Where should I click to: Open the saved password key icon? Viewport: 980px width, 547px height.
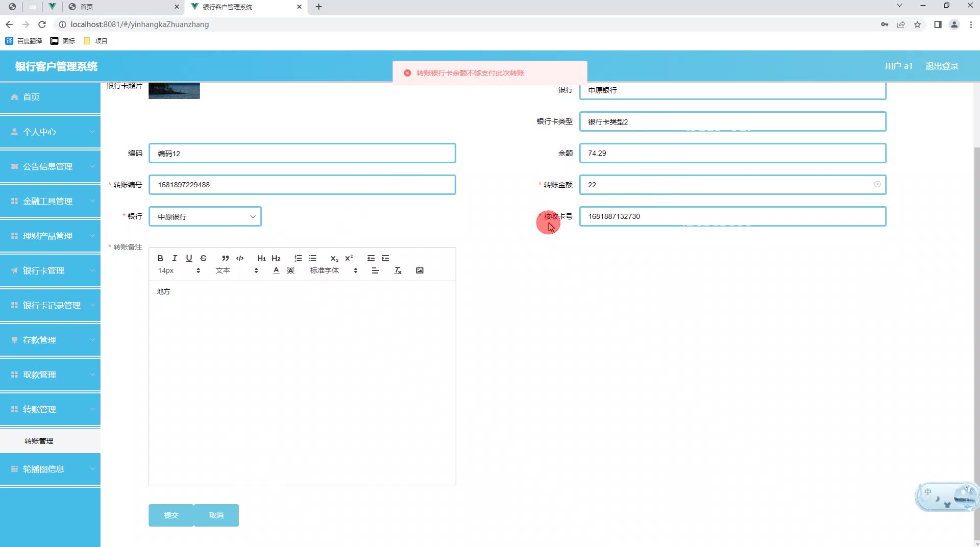(885, 24)
